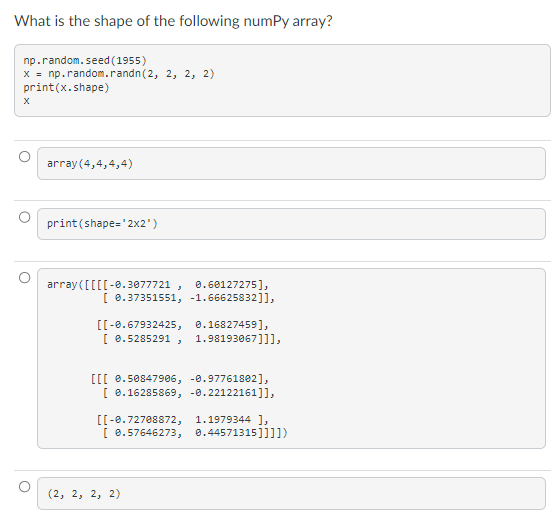Click the array row starting with -0.72708872
Image resolution: width=556 pixels, height=517 pixels.
(x=183, y=419)
